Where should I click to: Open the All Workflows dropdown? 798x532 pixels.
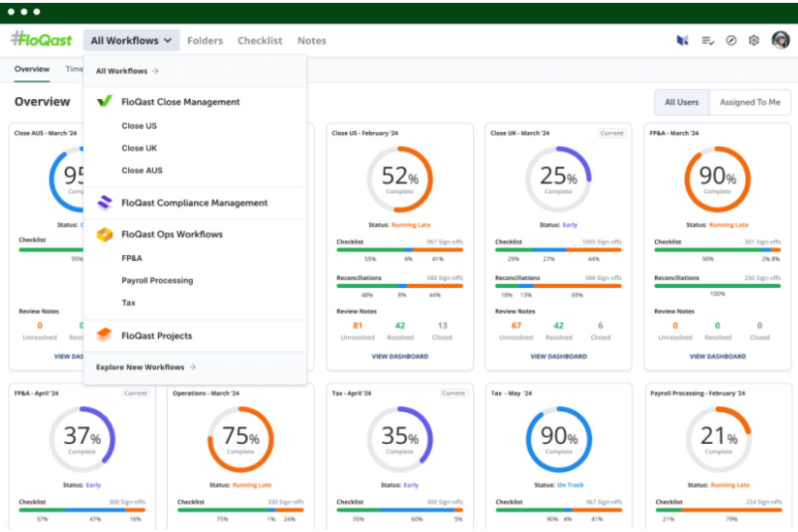point(130,40)
